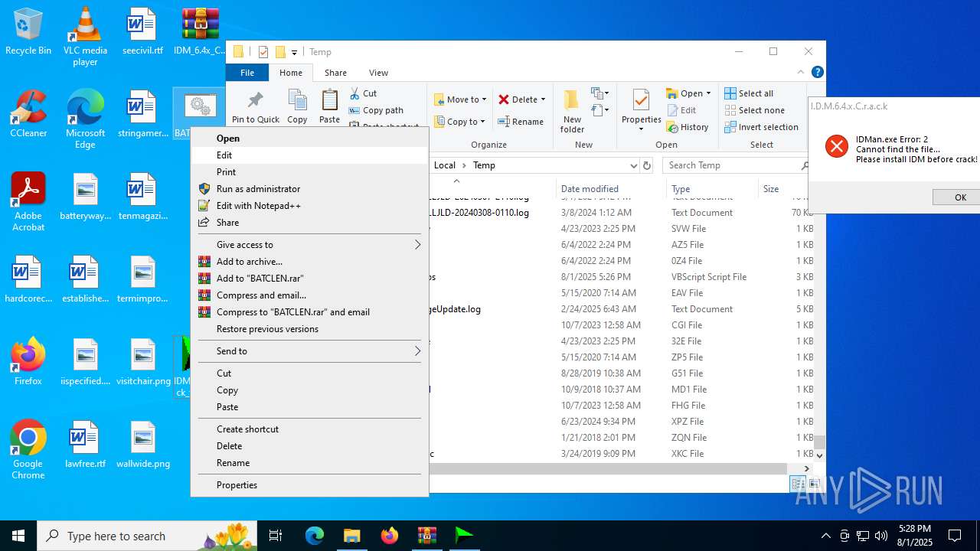980x551 pixels.
Task: Launch VLC media player shortcut
Action: (85, 37)
